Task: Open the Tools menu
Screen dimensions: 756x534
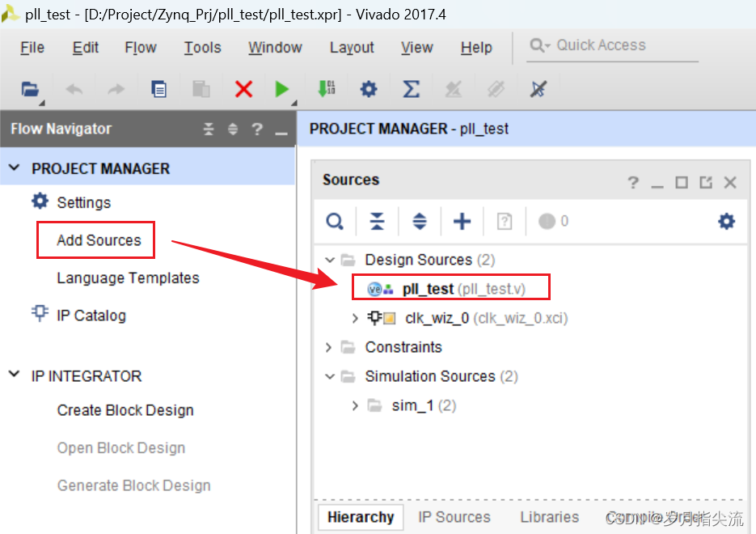Action: [x=202, y=48]
